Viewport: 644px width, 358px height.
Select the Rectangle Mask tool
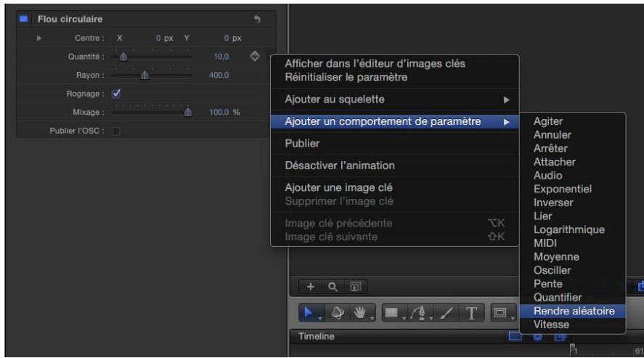[x=500, y=313]
